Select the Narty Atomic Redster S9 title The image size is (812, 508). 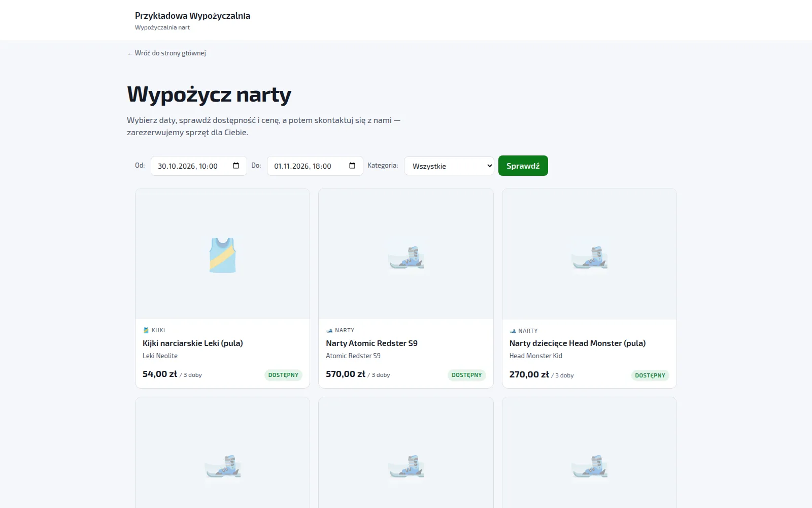[x=371, y=343]
